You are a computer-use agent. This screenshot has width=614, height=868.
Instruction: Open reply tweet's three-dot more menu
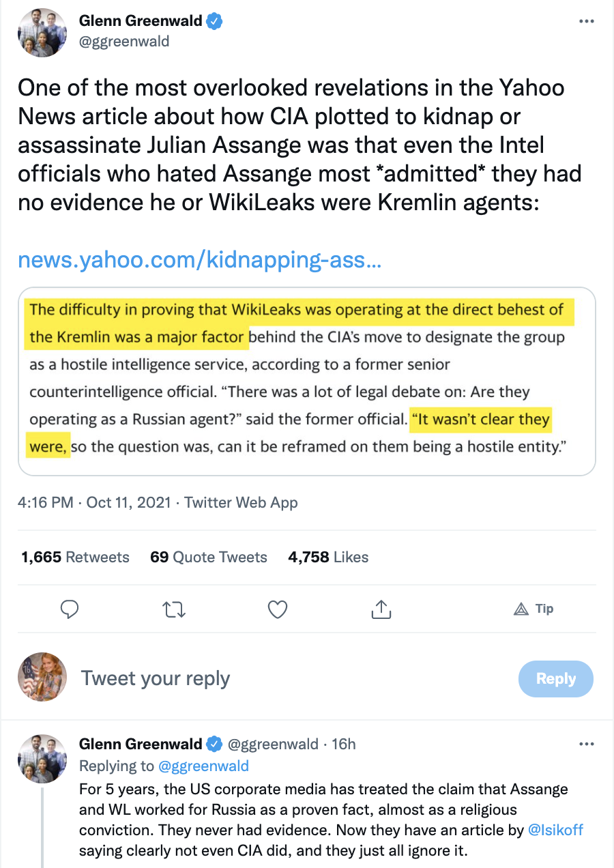(586, 744)
